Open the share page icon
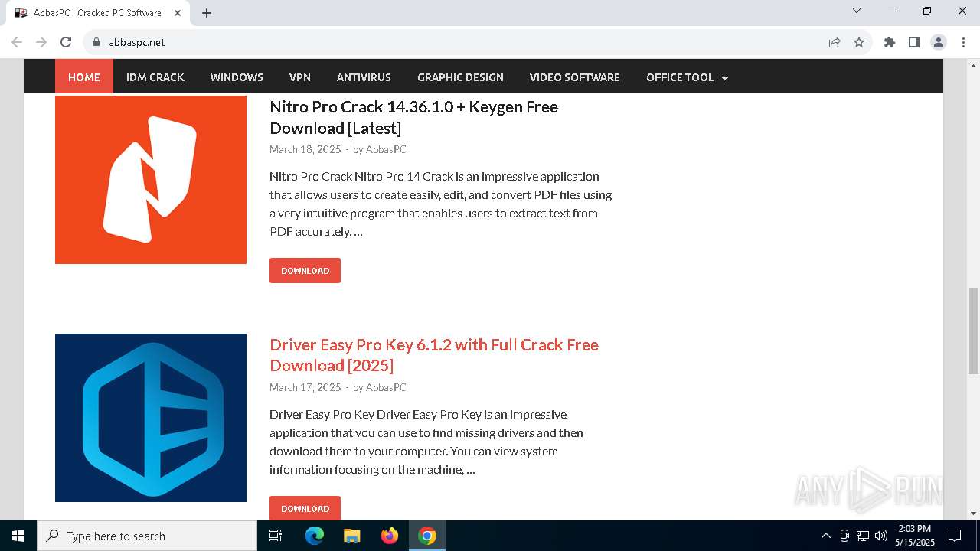The height and width of the screenshot is (551, 980). tap(835, 42)
